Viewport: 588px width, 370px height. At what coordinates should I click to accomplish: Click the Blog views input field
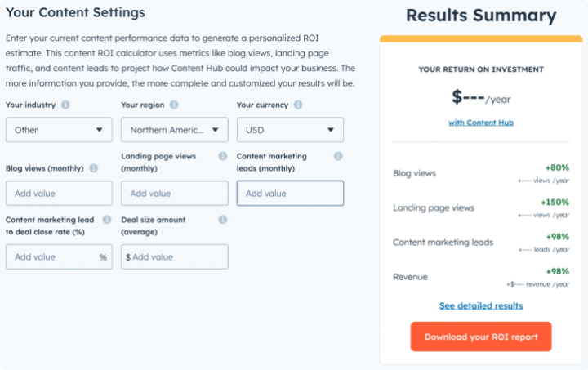tap(59, 194)
